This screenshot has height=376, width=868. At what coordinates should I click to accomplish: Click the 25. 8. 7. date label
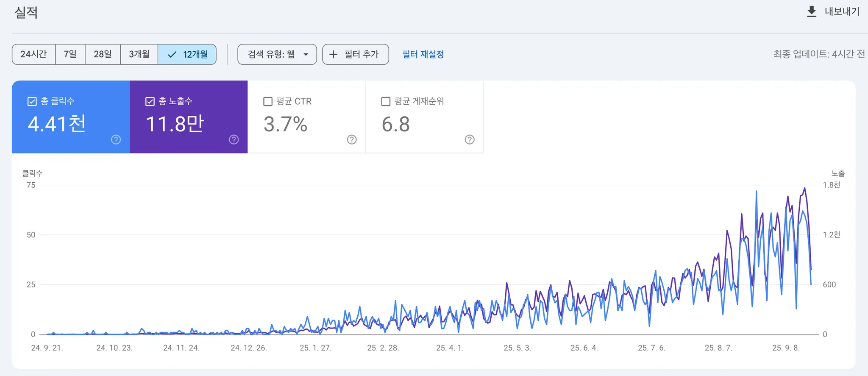719,348
